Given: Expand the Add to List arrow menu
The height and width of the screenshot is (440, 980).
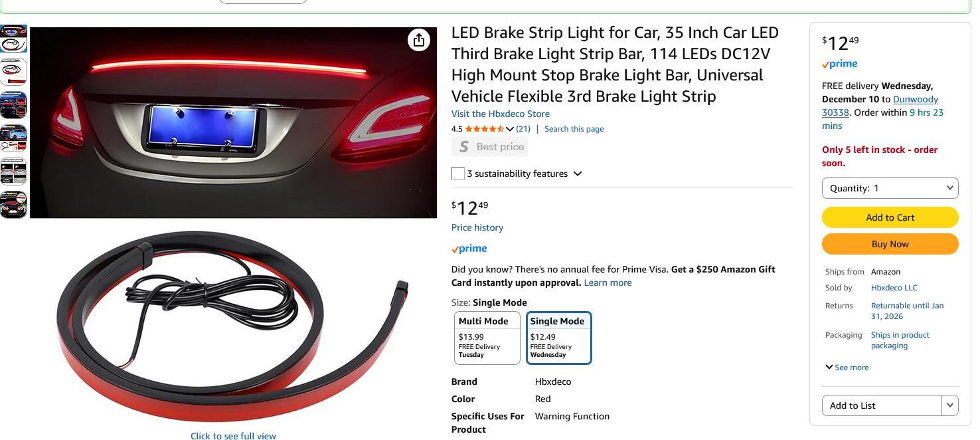Looking at the screenshot, I should pos(950,405).
